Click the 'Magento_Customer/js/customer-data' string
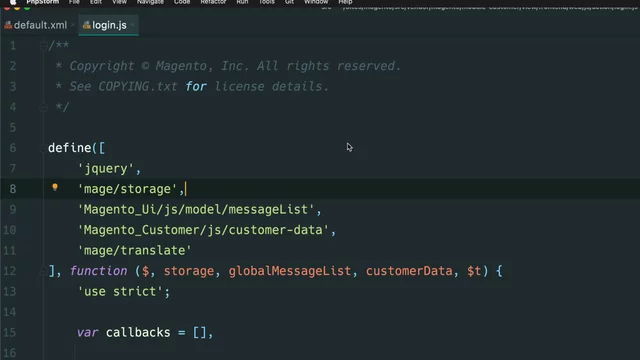 pos(203,230)
